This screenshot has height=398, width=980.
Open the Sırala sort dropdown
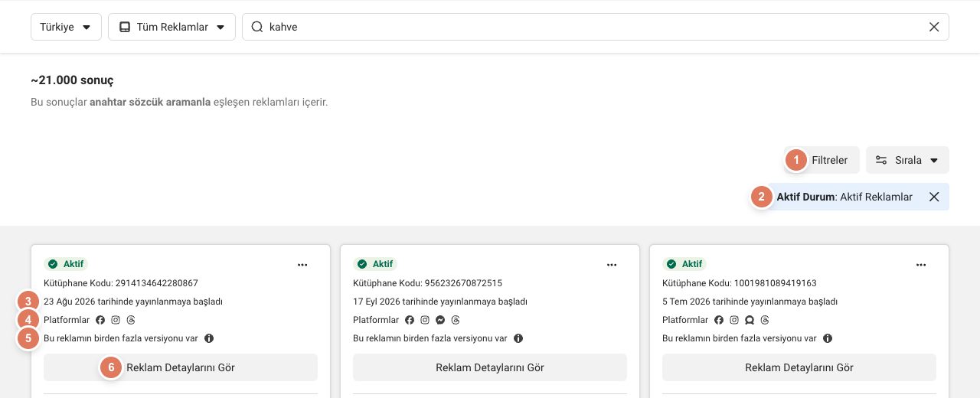(907, 160)
